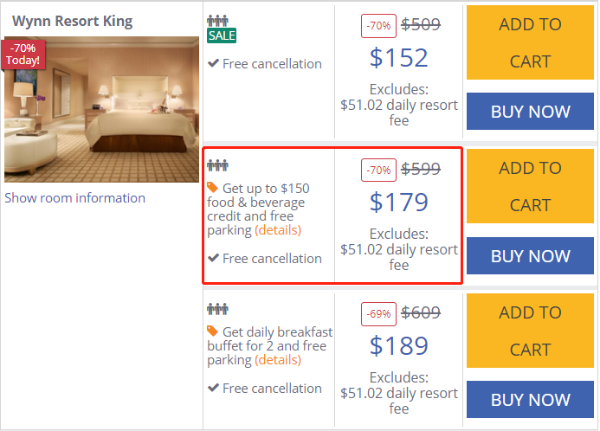Screen dimensions: 600x431
Task: Add the $179 room to cart
Action: [x=530, y=186]
